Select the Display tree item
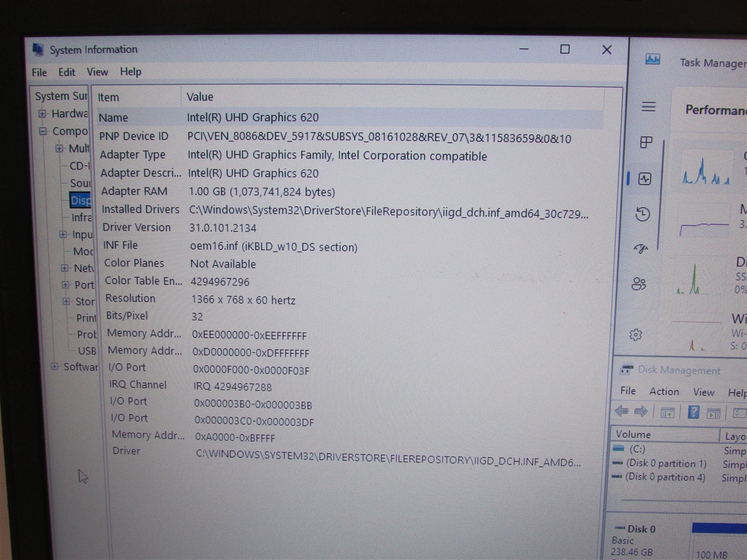This screenshot has width=747, height=560. [x=80, y=200]
